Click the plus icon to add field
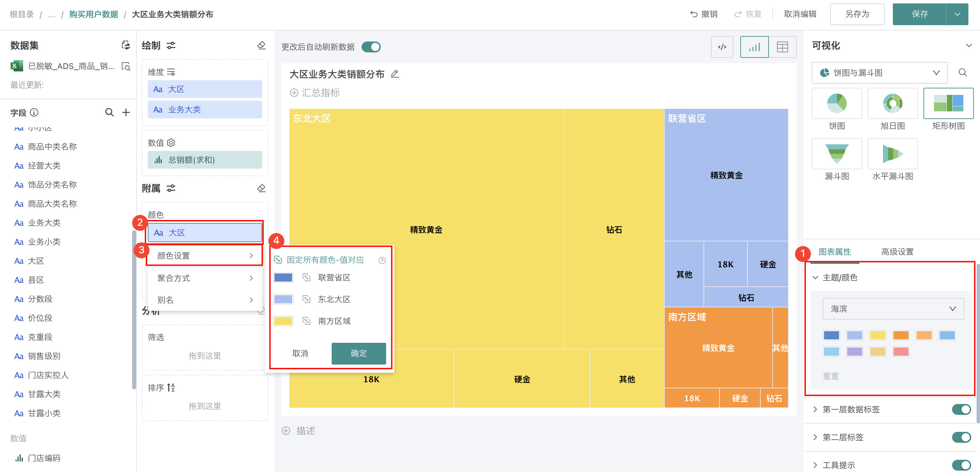This screenshot has height=472, width=980. point(126,113)
